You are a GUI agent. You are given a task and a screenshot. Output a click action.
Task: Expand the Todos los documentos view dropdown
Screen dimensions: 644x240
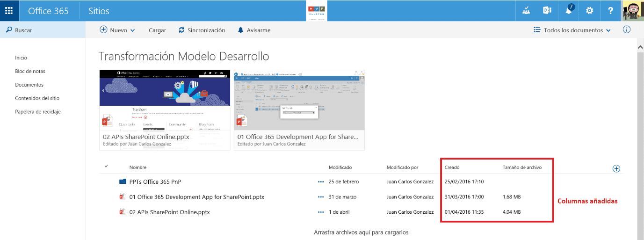pyautogui.click(x=572, y=30)
